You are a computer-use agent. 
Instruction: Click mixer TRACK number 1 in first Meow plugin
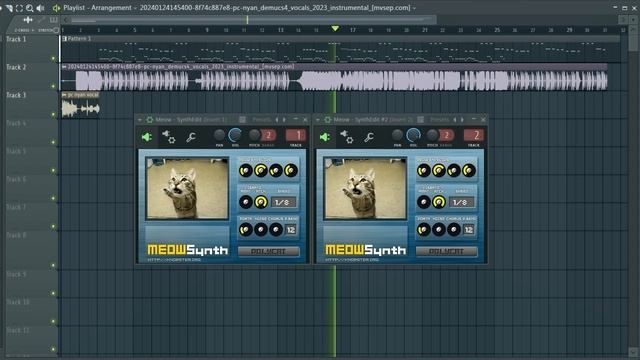coord(296,135)
